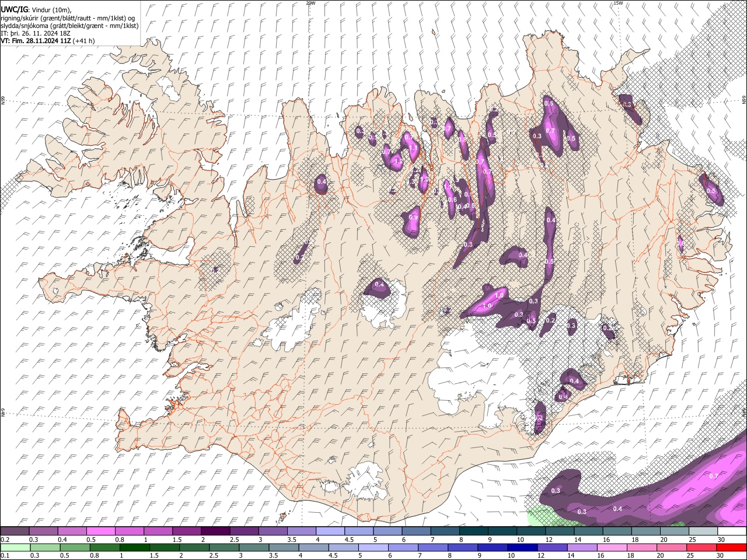The height and width of the screenshot is (560, 747).
Task: Click the '30' label under the green legend row
Action: pos(720,555)
